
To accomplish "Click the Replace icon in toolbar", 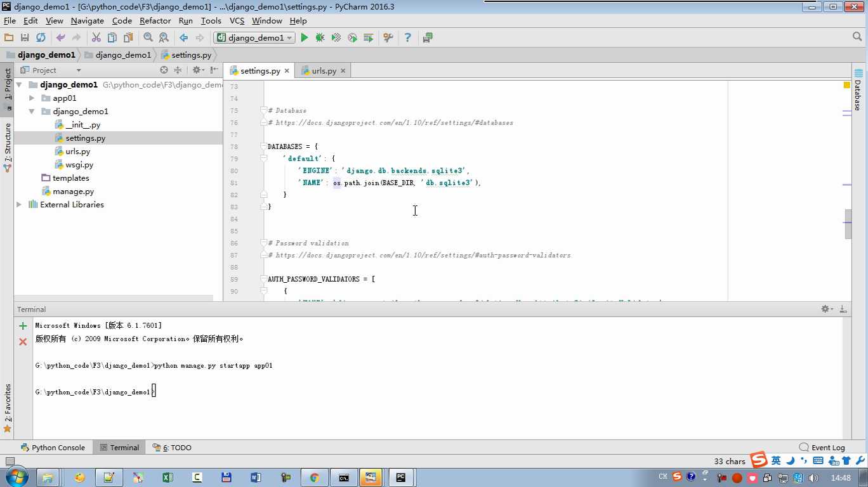I will pyautogui.click(x=164, y=38).
